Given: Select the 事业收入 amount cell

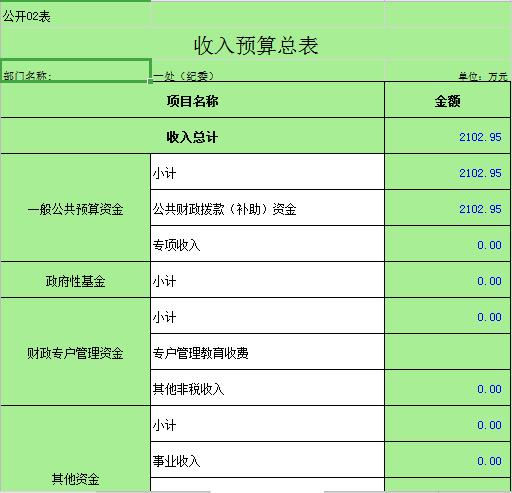Looking at the screenshot, I should click(x=447, y=460).
